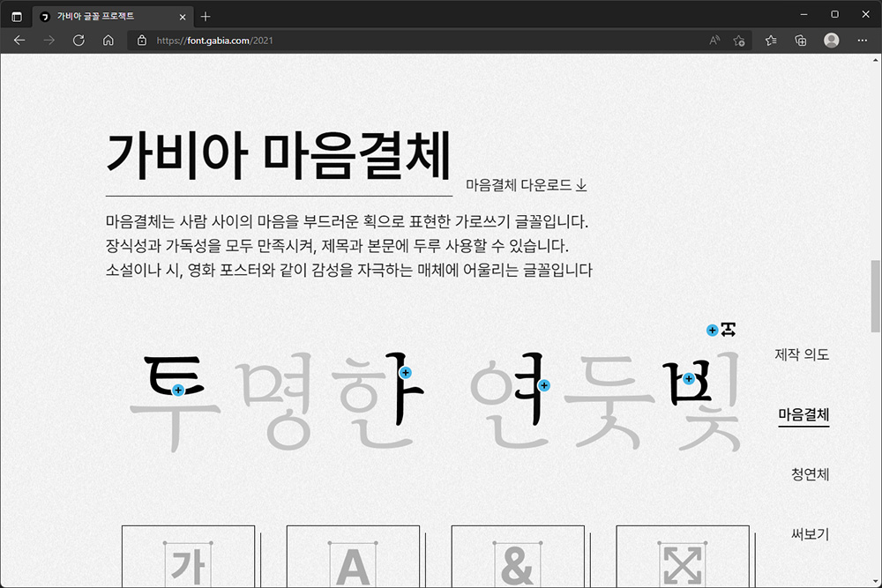Reload the page with refresh icon
The width and height of the screenshot is (882, 588).
(x=78, y=41)
